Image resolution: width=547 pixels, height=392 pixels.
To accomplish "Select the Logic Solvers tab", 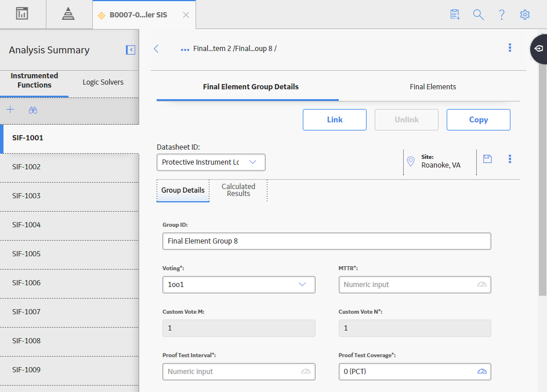I will [x=103, y=82].
